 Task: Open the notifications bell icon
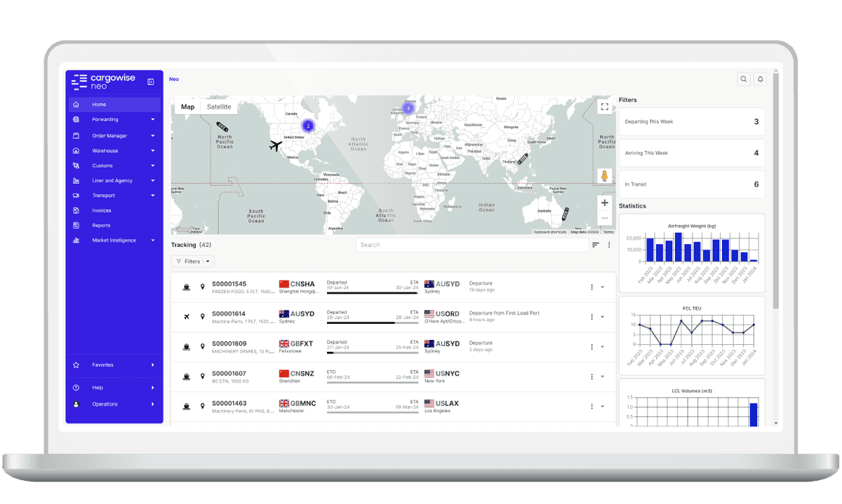[x=760, y=79]
